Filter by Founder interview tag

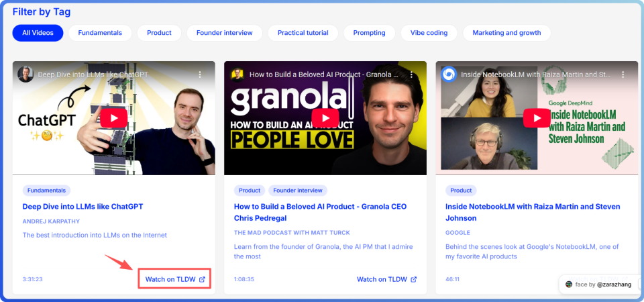click(224, 33)
